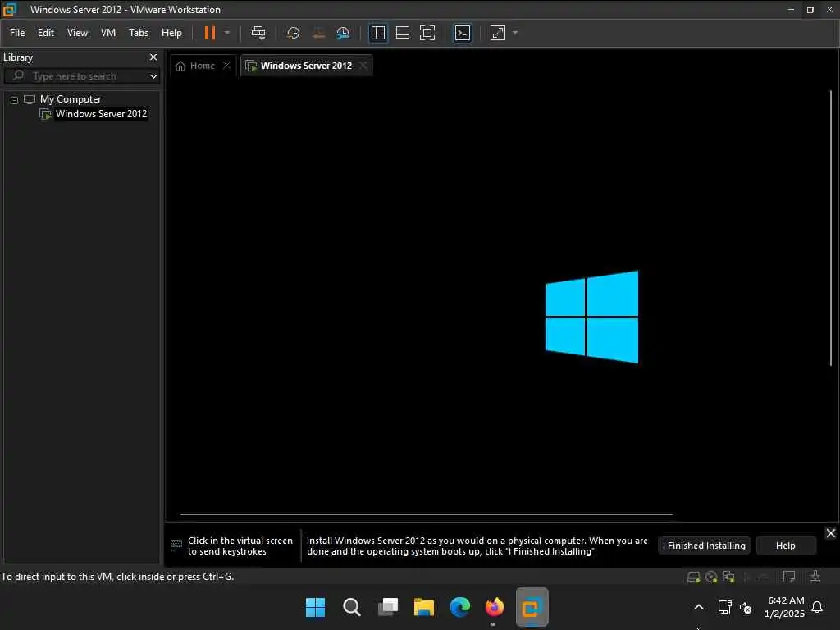Pause the virtual machine with the orange button
Screen dimensions: 840x630
pyautogui.click(x=209, y=33)
